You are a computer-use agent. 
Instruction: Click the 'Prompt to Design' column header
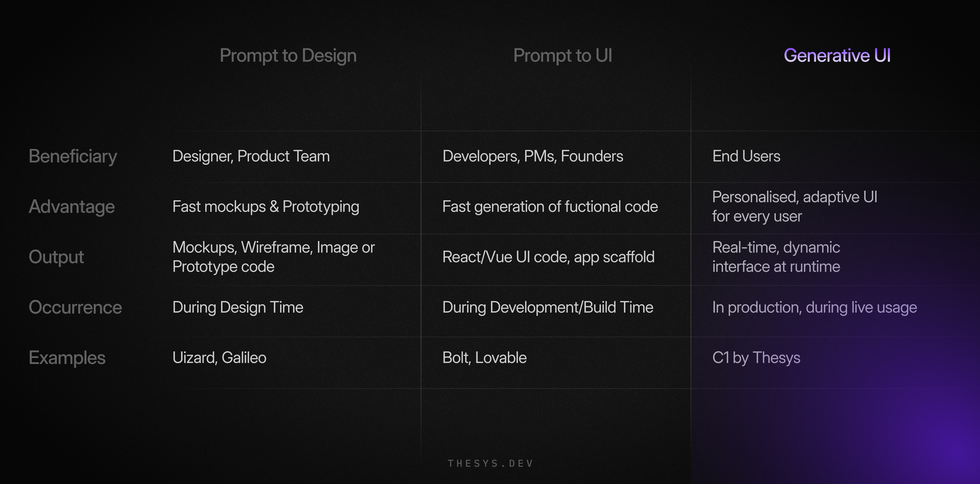288,56
